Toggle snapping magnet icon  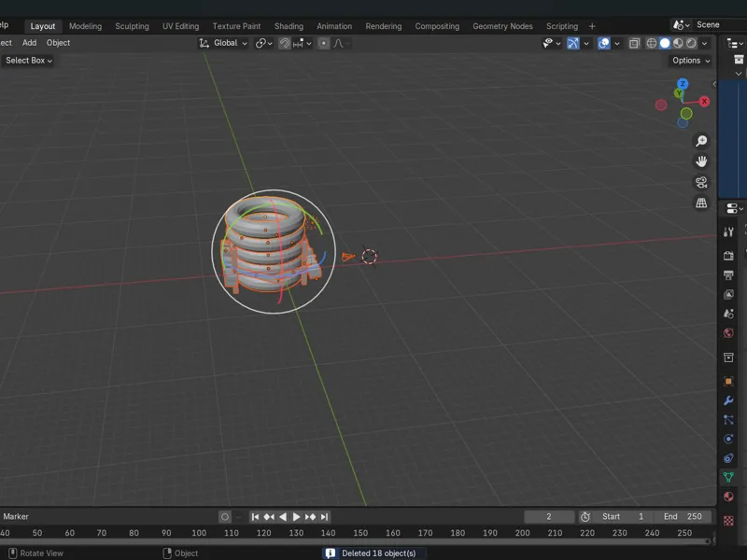point(285,43)
